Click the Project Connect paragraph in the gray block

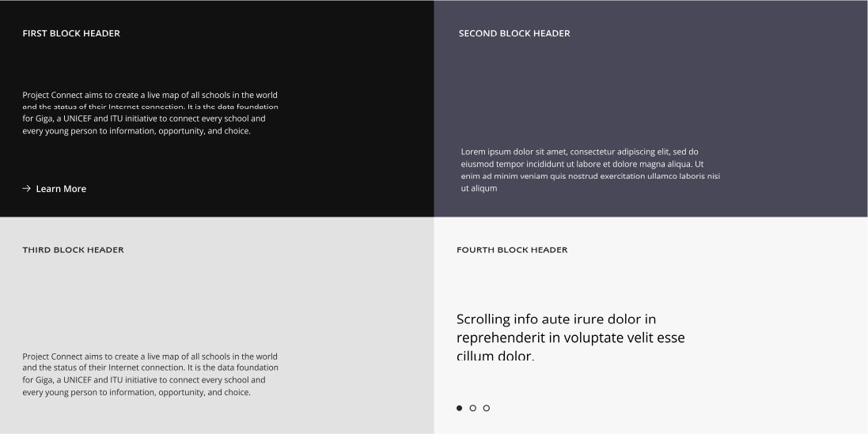[x=150, y=374]
